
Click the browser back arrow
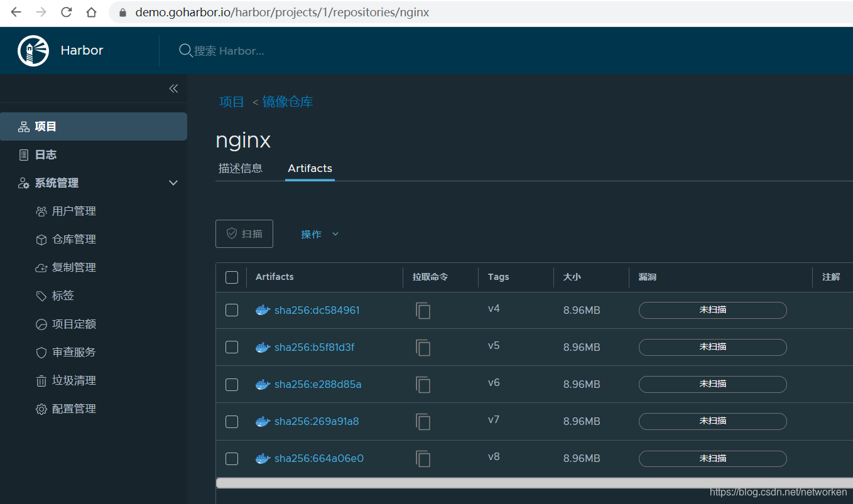(16, 13)
